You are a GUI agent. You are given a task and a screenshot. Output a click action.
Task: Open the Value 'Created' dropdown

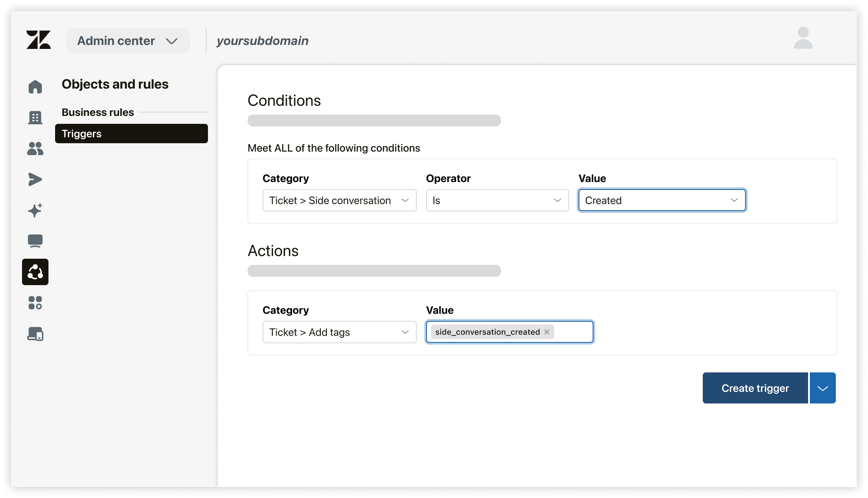coord(662,201)
